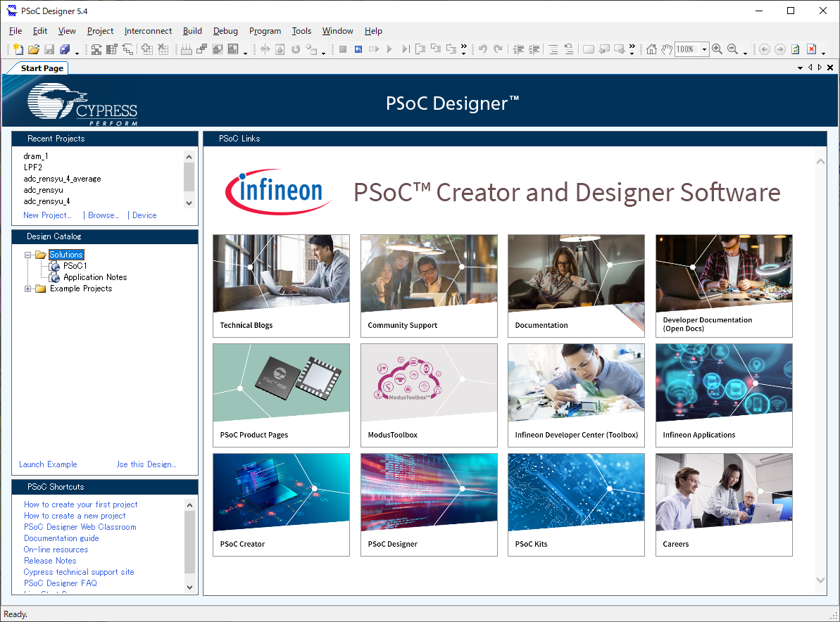Click the Open folder toolbar icon

point(34,49)
